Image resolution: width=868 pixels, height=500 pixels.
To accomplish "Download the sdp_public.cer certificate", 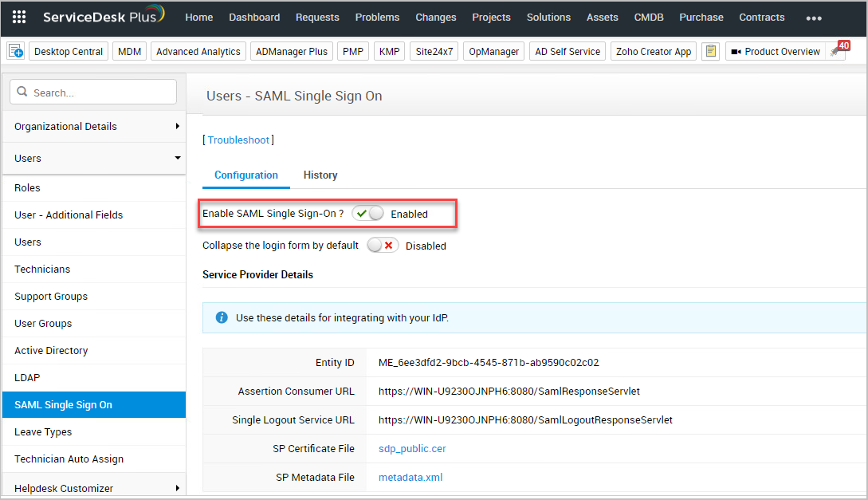I will coord(412,448).
